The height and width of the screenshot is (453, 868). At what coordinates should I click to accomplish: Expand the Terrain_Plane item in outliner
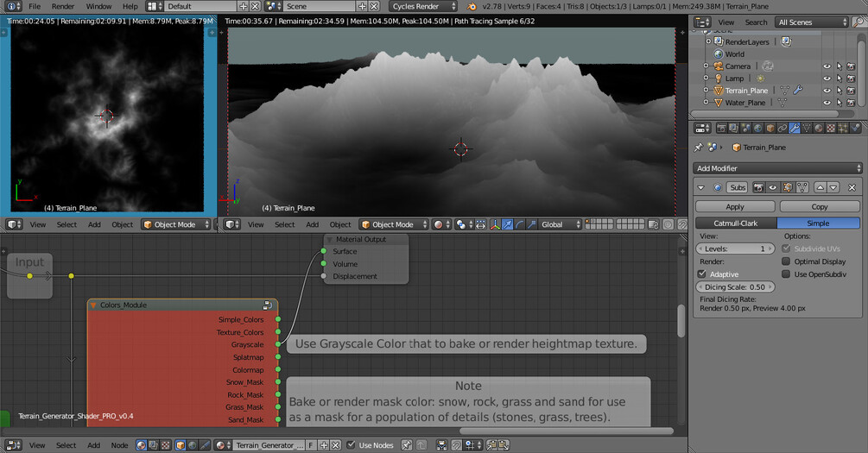(x=706, y=90)
